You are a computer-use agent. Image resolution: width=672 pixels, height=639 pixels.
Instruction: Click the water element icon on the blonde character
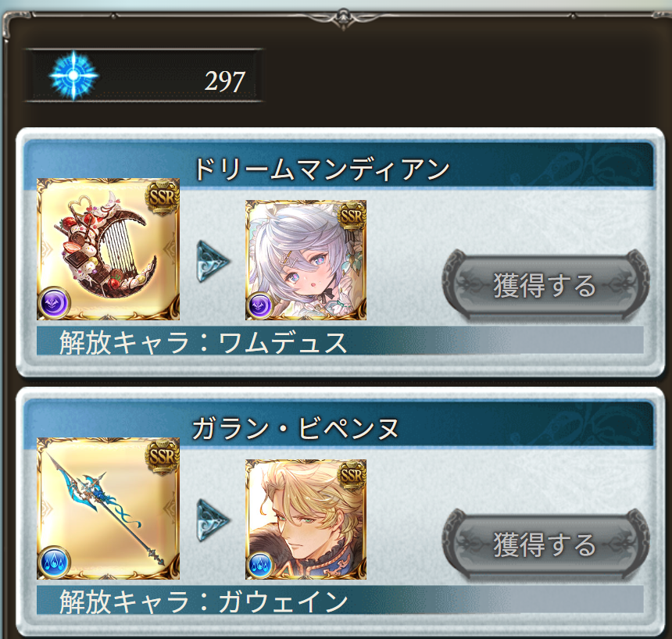click(x=259, y=565)
